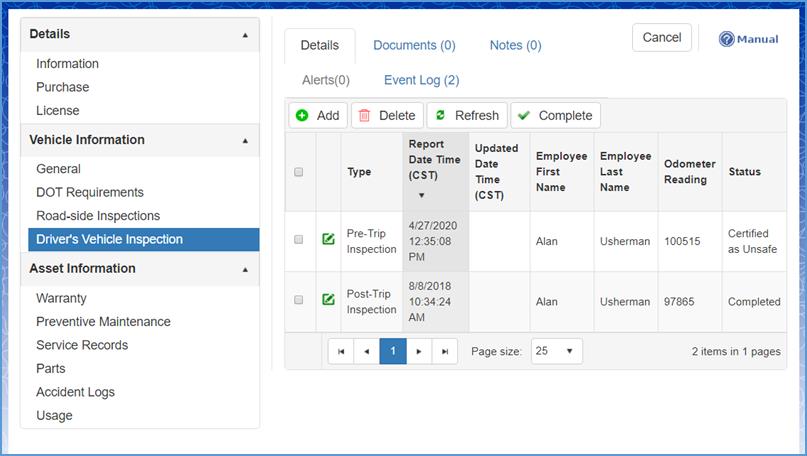Check the Pre-Trip Inspection row checkbox
Image resolution: width=807 pixels, height=456 pixels.
pyautogui.click(x=299, y=240)
